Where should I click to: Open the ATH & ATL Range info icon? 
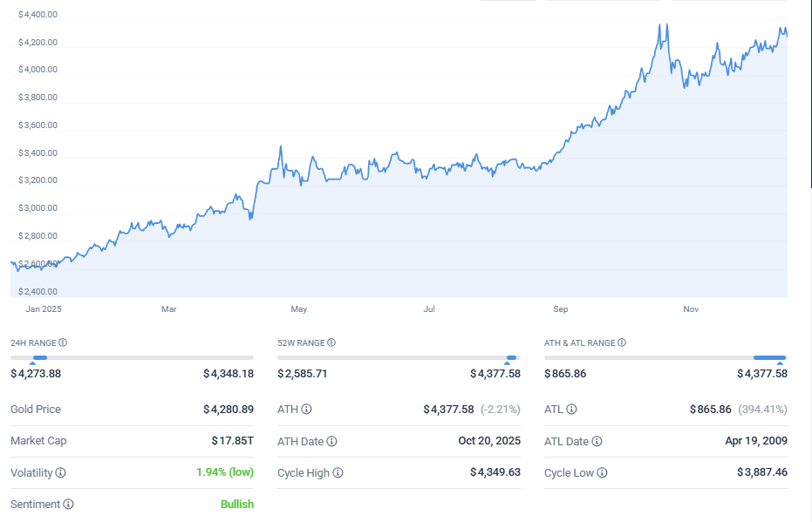(x=621, y=343)
